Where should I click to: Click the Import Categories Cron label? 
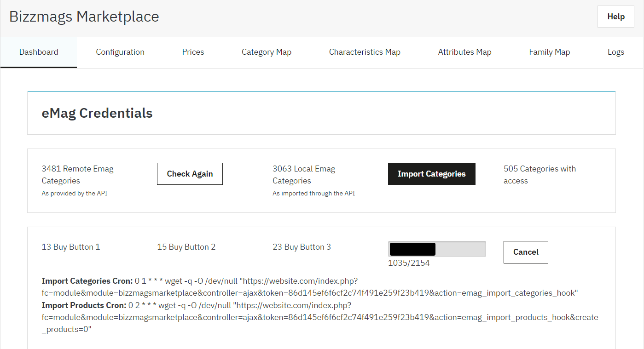click(x=87, y=280)
